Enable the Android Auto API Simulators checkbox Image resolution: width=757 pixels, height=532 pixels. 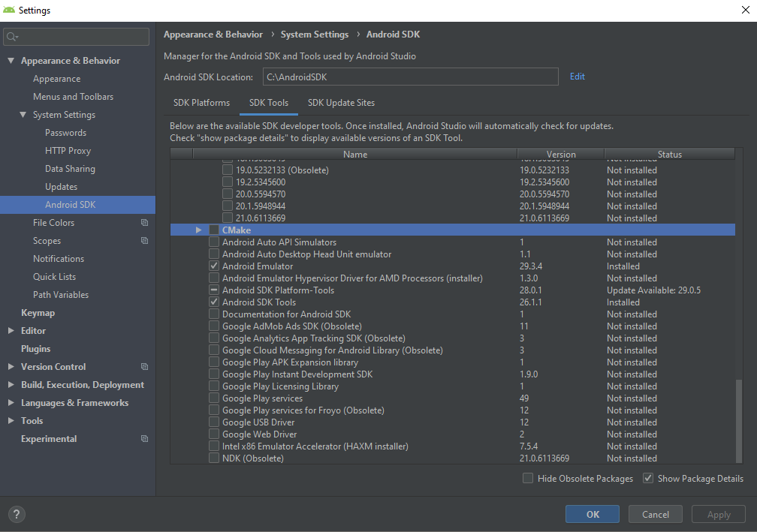214,242
